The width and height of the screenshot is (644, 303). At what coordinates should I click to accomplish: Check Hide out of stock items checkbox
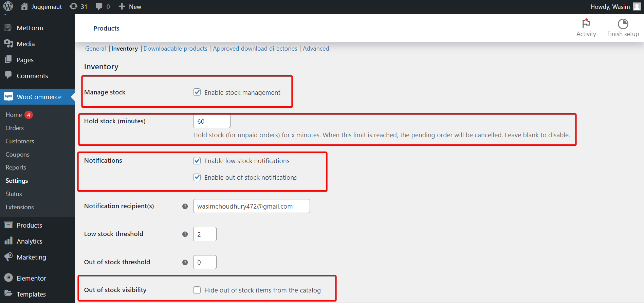tap(197, 290)
